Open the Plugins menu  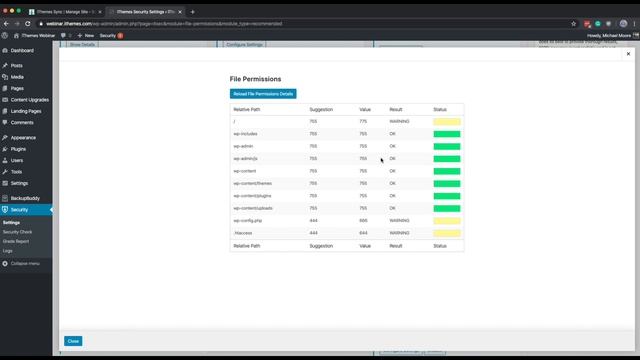tap(18, 149)
